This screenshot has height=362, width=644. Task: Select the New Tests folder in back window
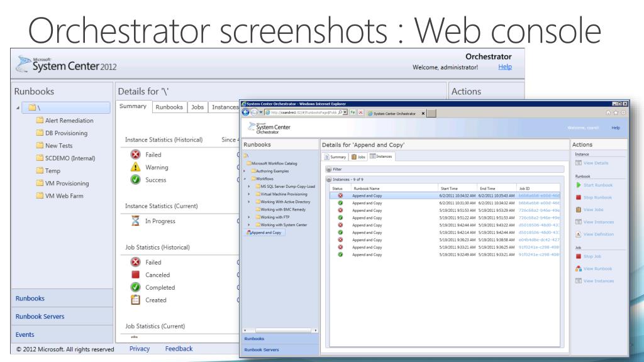coord(54,146)
